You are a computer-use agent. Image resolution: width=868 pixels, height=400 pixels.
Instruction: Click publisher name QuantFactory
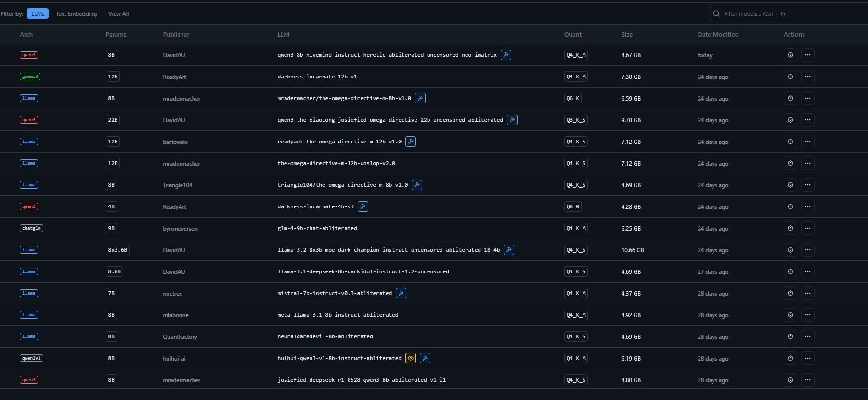pyautogui.click(x=180, y=337)
